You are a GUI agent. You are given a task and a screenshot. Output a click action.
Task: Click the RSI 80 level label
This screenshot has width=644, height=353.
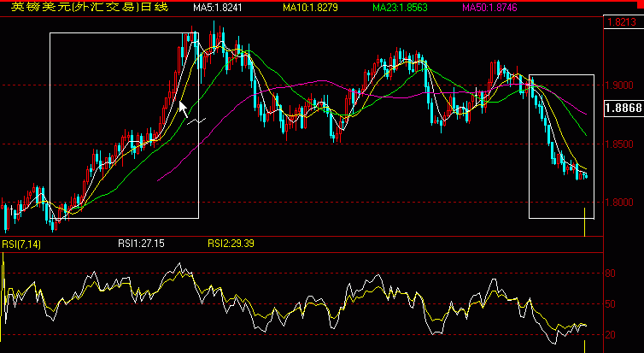[x=611, y=274]
